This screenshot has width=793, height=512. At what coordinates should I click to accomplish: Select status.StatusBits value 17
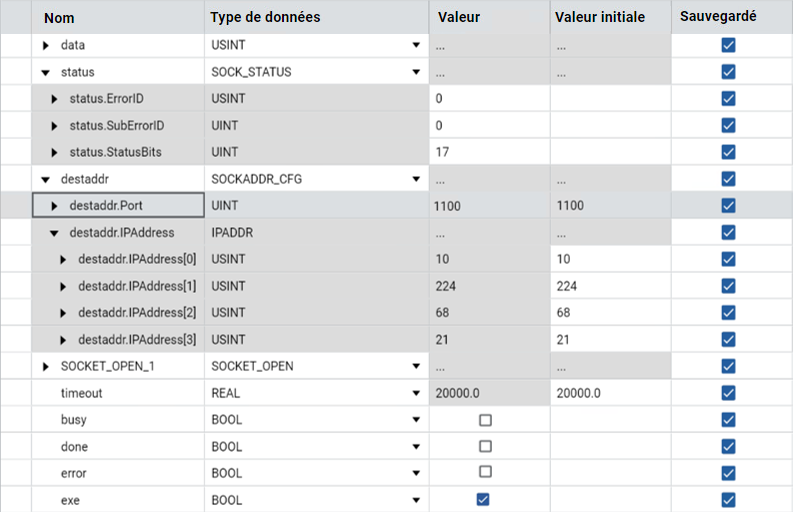click(490, 152)
